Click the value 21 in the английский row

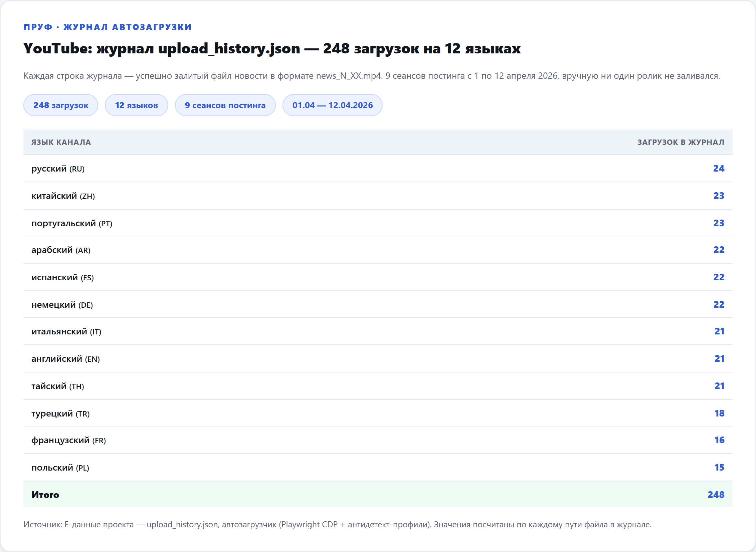click(720, 359)
